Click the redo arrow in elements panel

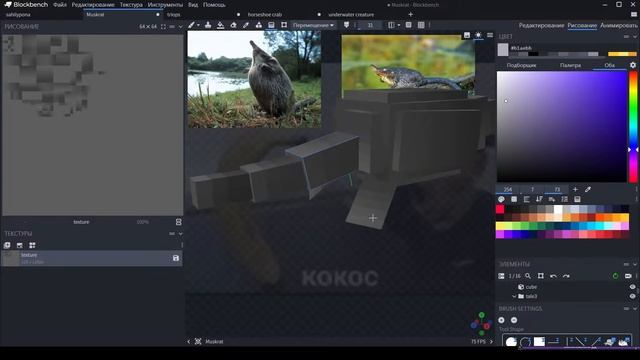[x=566, y=276]
